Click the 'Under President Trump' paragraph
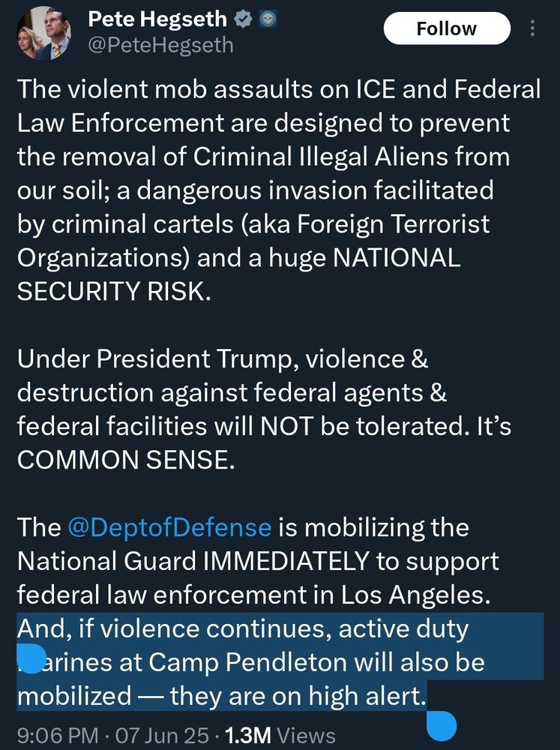The height and width of the screenshot is (750, 560). [x=264, y=409]
